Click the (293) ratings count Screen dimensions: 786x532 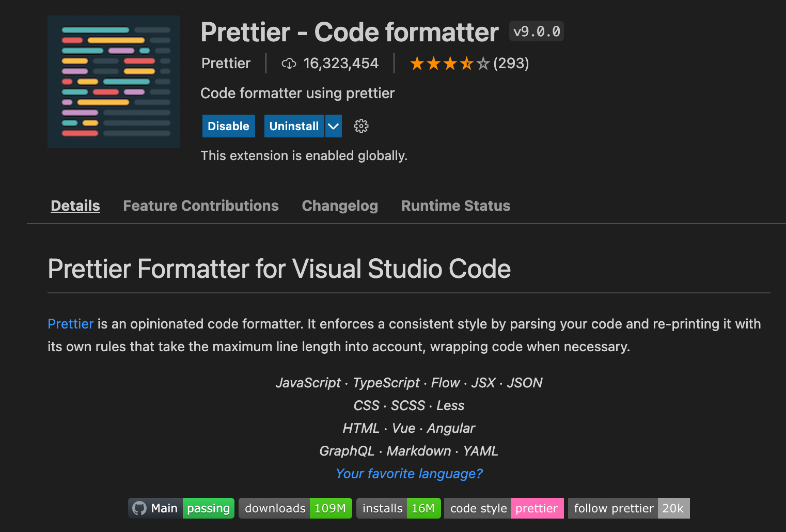coord(511,64)
